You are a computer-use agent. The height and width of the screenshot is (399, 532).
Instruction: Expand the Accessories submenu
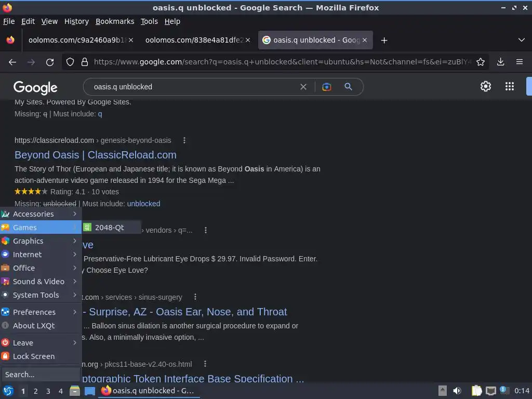41,214
